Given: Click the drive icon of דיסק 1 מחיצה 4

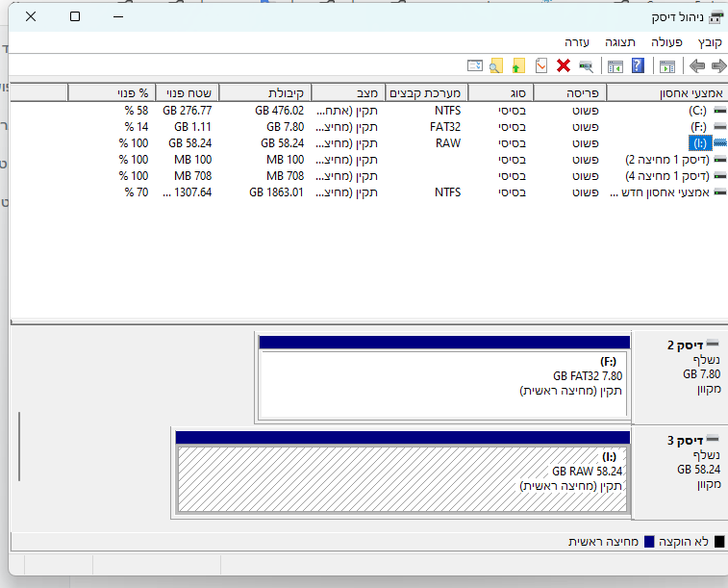Looking at the screenshot, I should pyautogui.click(x=720, y=175).
